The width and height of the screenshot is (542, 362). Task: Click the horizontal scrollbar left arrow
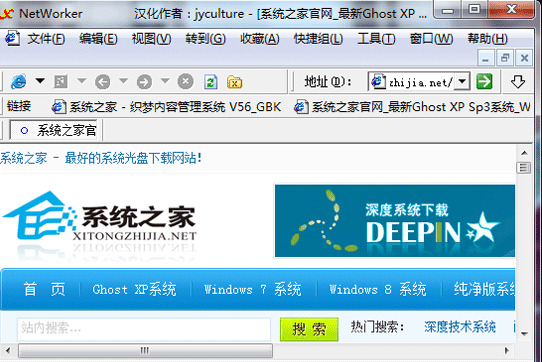pyautogui.click(x=8, y=351)
